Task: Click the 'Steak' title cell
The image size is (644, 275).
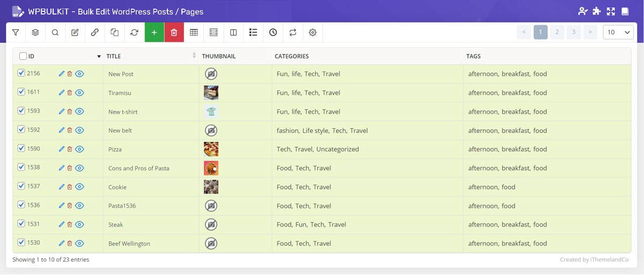Action: click(x=115, y=225)
